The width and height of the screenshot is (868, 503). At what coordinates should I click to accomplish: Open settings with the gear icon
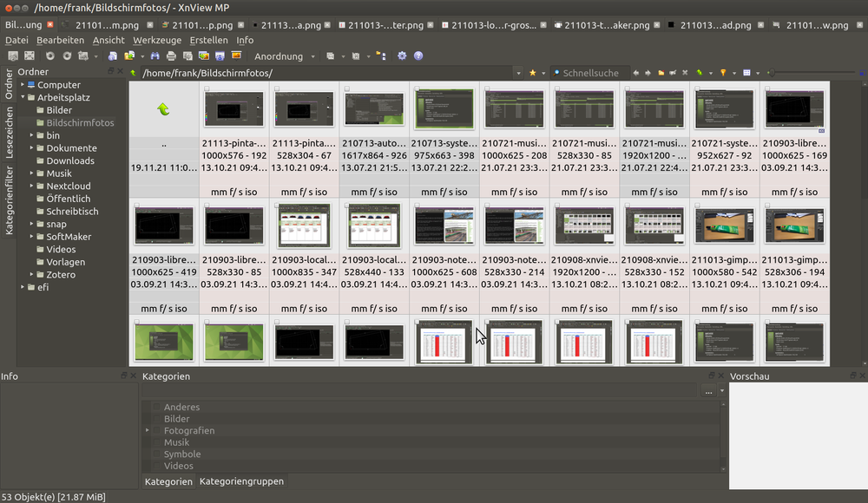pyautogui.click(x=402, y=56)
